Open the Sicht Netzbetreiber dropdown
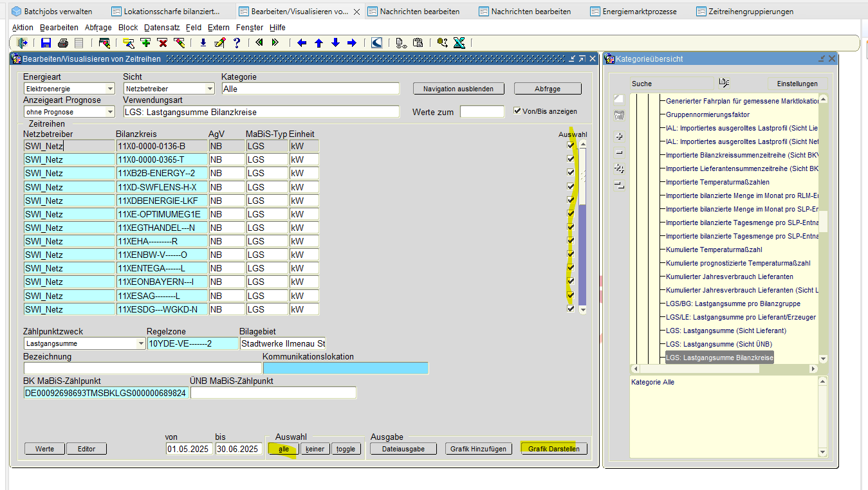The width and height of the screenshot is (868, 490). tap(210, 89)
